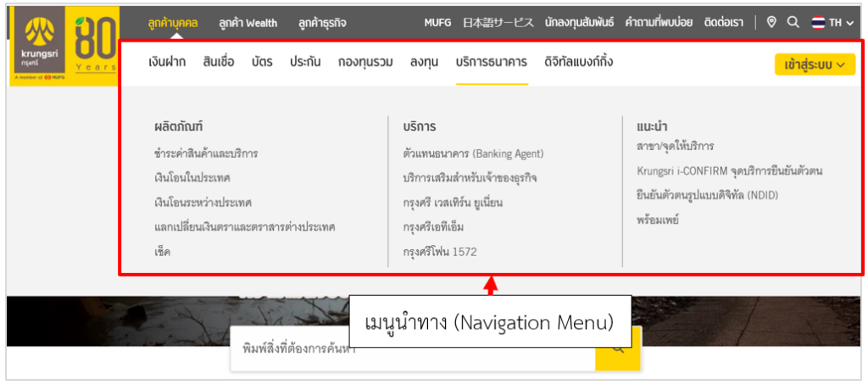The width and height of the screenshot is (868, 385).
Task: Open the branch location pin icon
Action: (771, 22)
